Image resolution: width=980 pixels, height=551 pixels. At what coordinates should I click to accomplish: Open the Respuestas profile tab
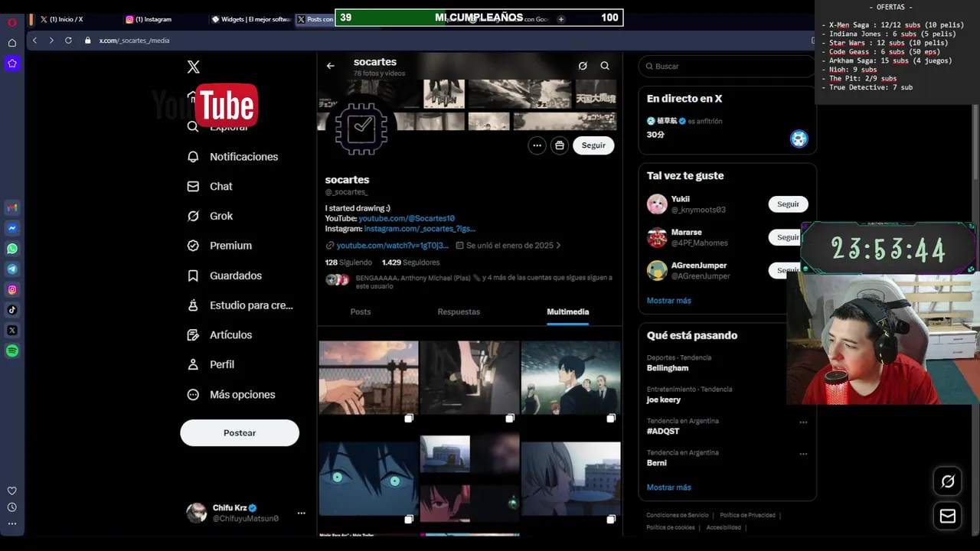[459, 312]
